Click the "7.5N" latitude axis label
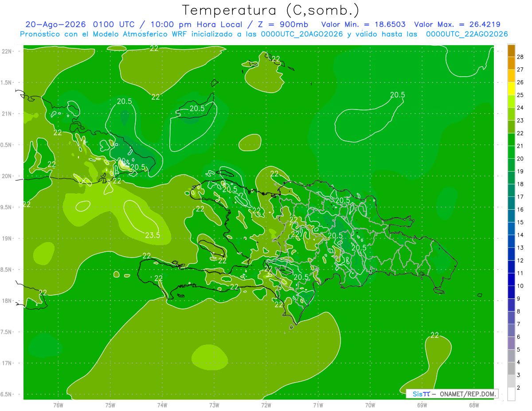Viewport: 532px width, 411px height. click(x=7, y=332)
